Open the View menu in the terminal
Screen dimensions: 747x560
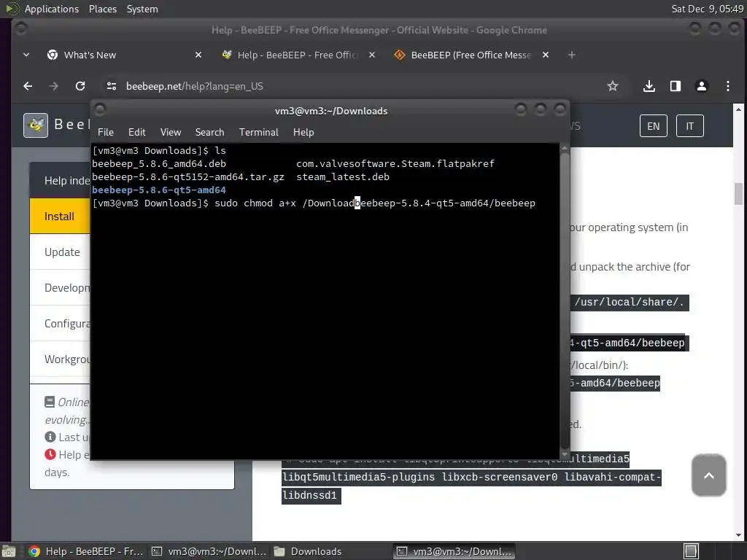tap(171, 133)
